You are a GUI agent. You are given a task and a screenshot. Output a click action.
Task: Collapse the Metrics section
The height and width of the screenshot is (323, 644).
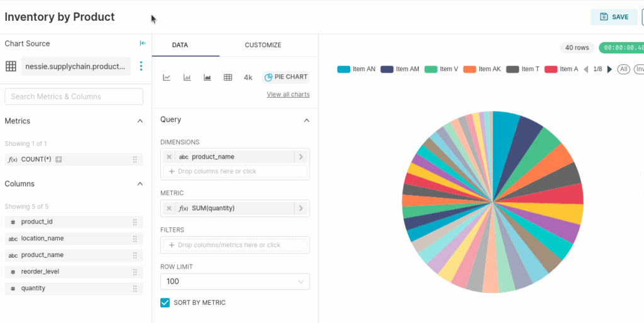(140, 121)
